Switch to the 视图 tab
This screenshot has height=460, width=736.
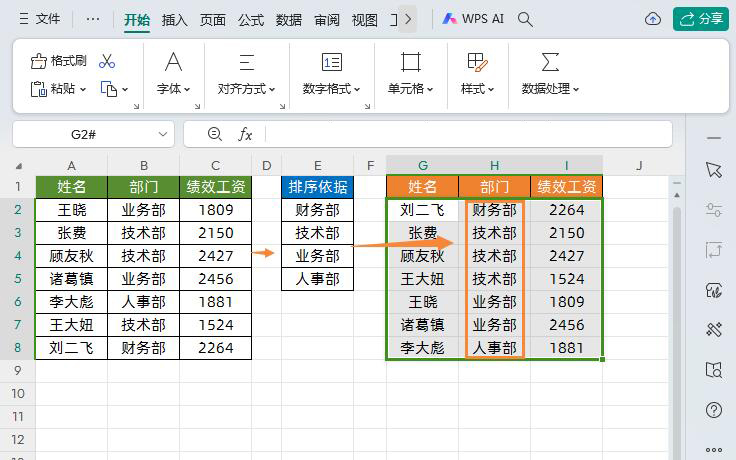[365, 20]
